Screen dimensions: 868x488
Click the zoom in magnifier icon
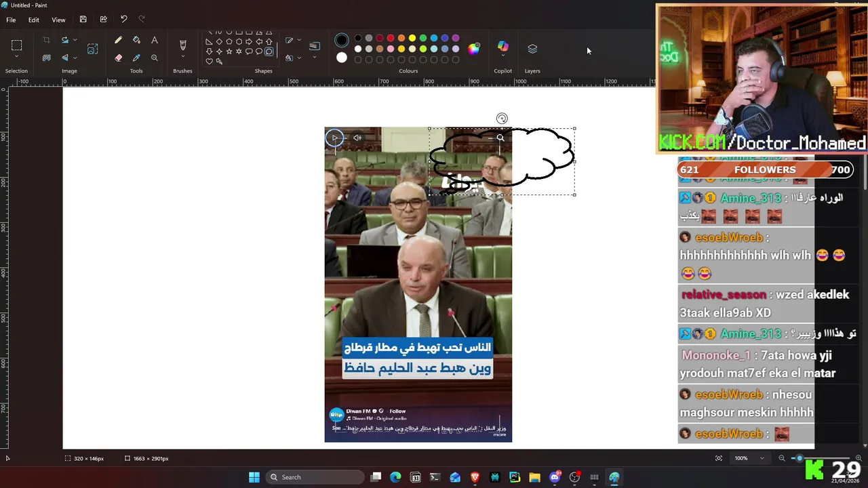859,458
